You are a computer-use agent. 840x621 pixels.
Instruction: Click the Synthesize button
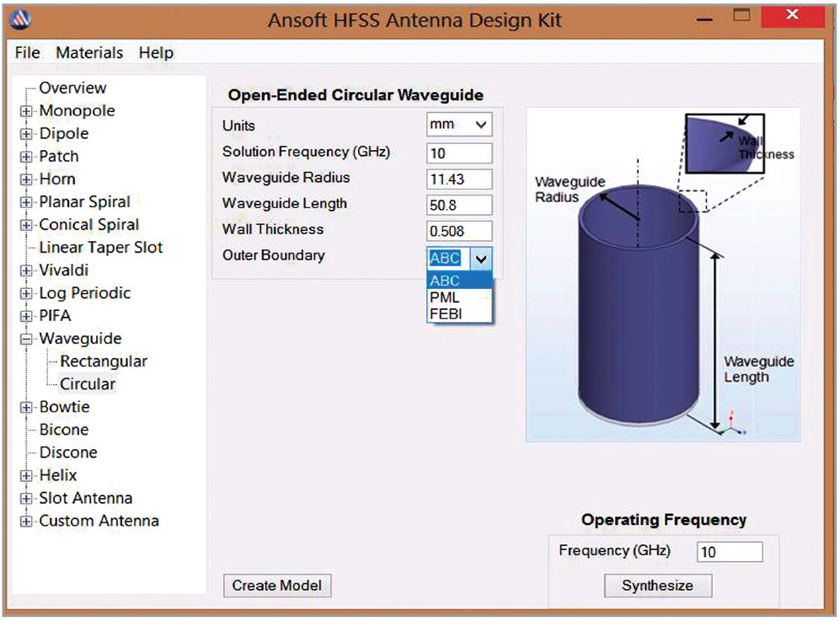coord(658,586)
